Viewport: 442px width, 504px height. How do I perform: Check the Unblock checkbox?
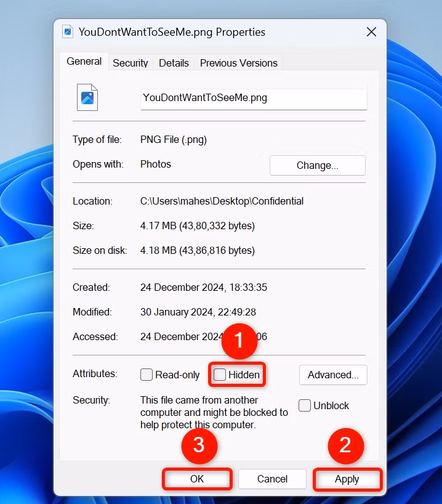click(x=305, y=405)
